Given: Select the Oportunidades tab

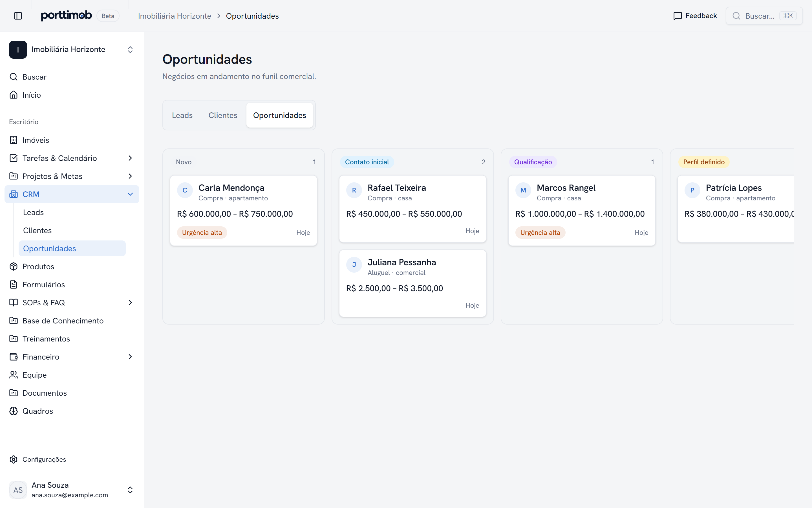Looking at the screenshot, I should pos(279,115).
